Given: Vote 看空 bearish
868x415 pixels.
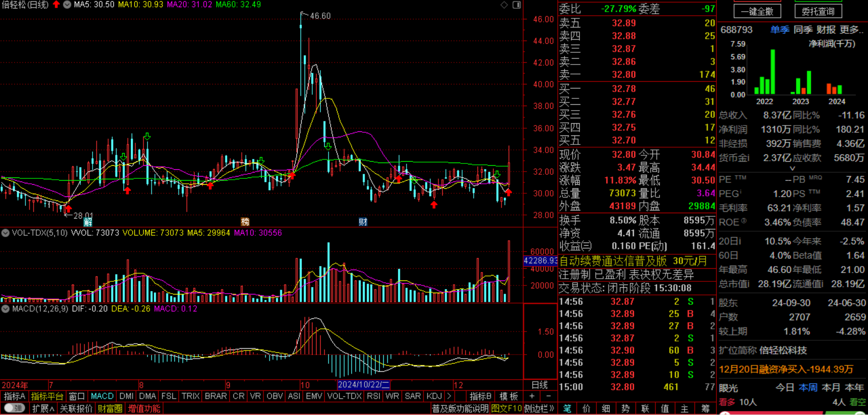Looking at the screenshot, I should 858,402.
